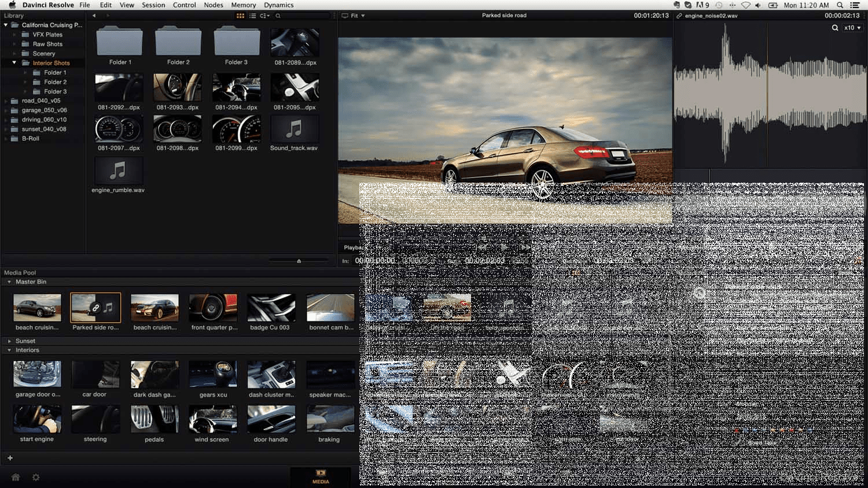868x488 pixels.
Task: Open the viewer Fit zoom dropdown
Action: (x=358, y=16)
